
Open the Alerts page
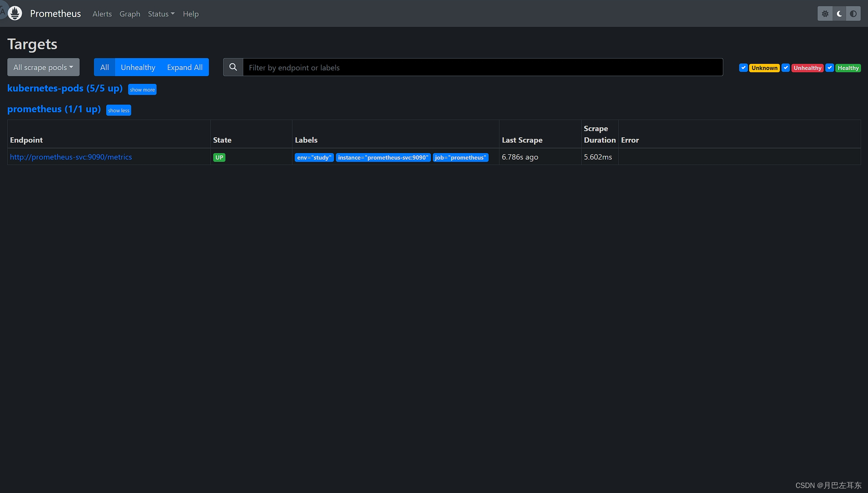click(x=102, y=14)
